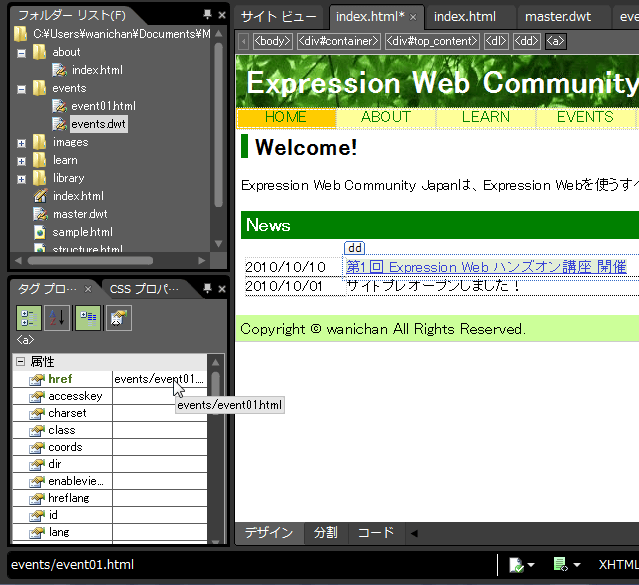Open the CSS プロパティ panel tab
639x585 pixels.
coord(144,289)
